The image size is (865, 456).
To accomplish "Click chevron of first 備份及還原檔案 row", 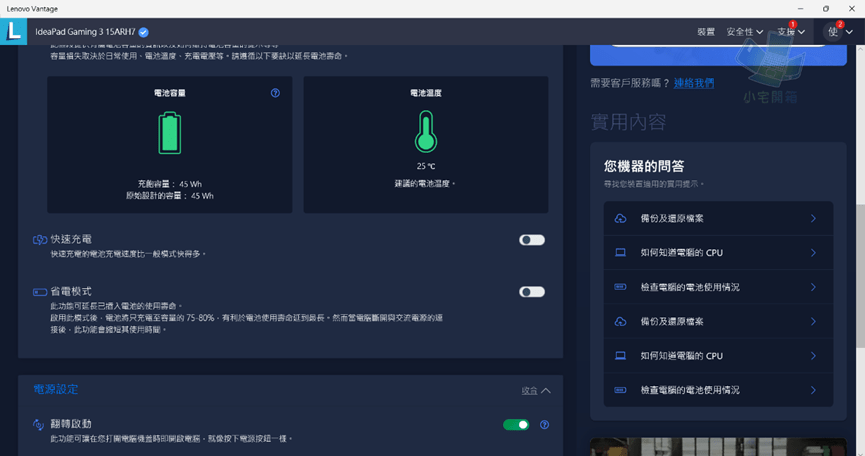I will 813,218.
